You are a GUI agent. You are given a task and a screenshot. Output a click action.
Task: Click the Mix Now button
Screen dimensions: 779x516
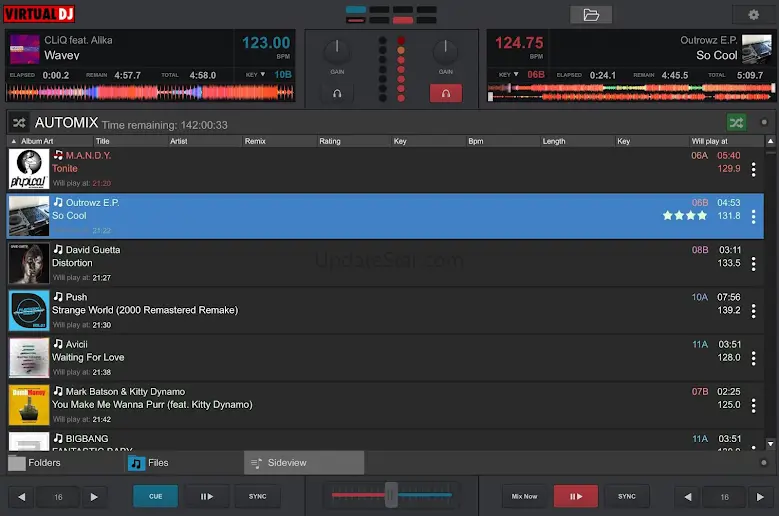[x=524, y=496]
